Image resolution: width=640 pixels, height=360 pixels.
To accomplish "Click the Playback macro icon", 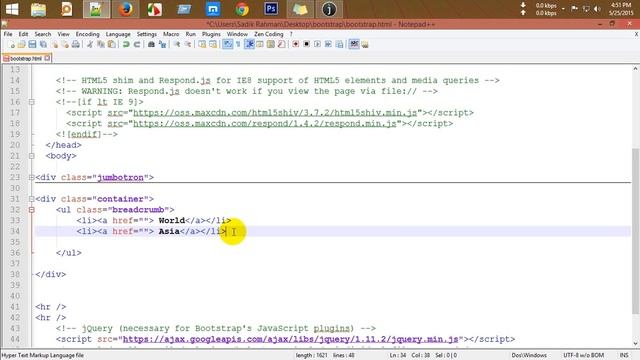I will point(317,44).
